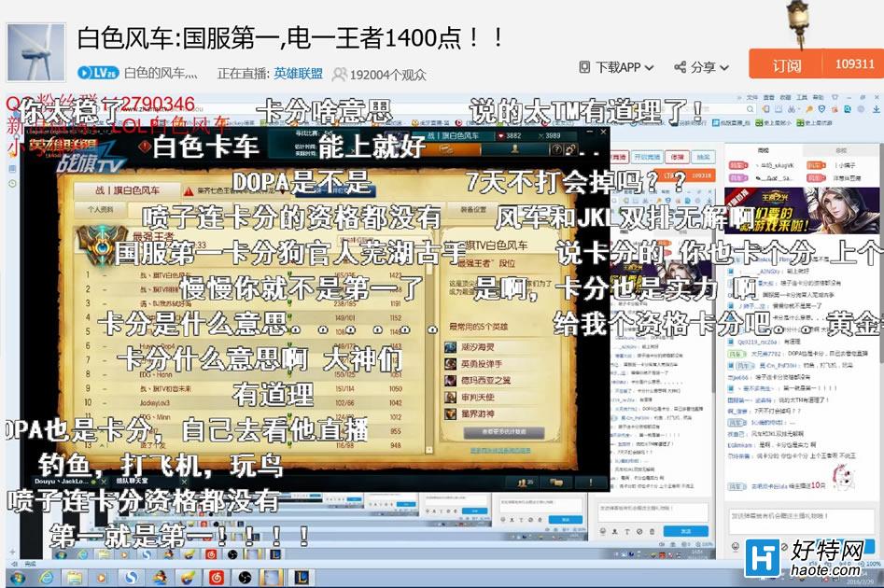Open Sogou browser from the taskbar
The width and height of the screenshot is (884, 588).
pyautogui.click(x=132, y=578)
